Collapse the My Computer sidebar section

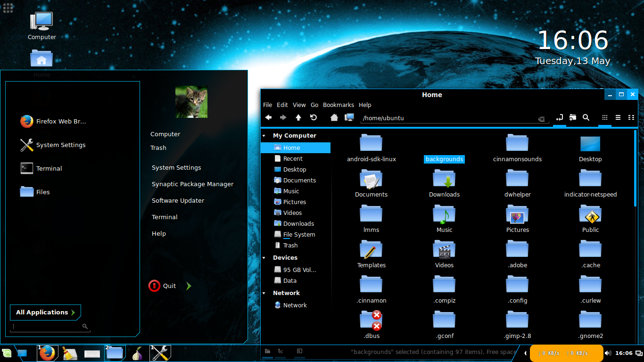pos(264,136)
